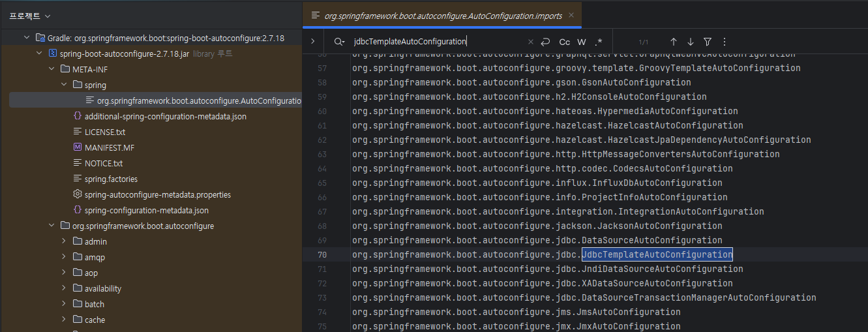Open NOTICE.txt file
Screen dimensions: 868x332
(x=104, y=163)
